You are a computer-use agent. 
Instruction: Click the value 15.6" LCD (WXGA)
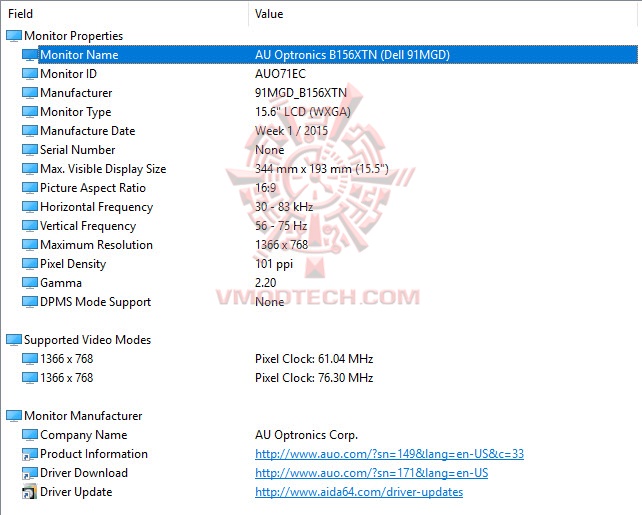point(303,112)
